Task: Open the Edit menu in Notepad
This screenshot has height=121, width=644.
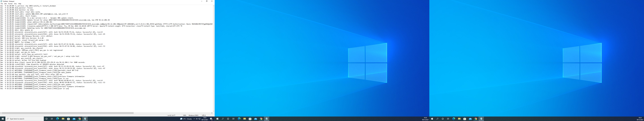Action: (5, 4)
